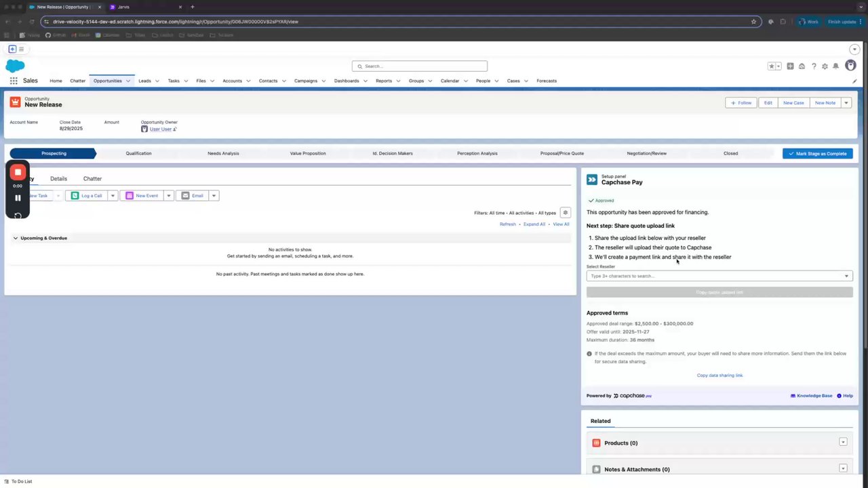The height and width of the screenshot is (488, 868).
Task: Select the Needs Analysis stage
Action: pos(223,154)
